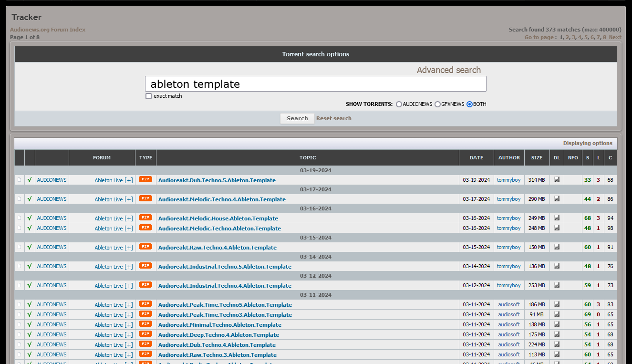Click the floppy icon for Audioreakt.Peak.Time.Techno5.Ableton.Template
632x364 pixels.
[x=557, y=304]
